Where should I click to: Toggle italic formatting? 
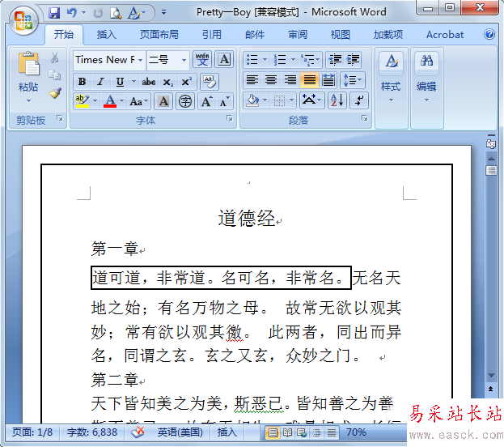point(101,82)
